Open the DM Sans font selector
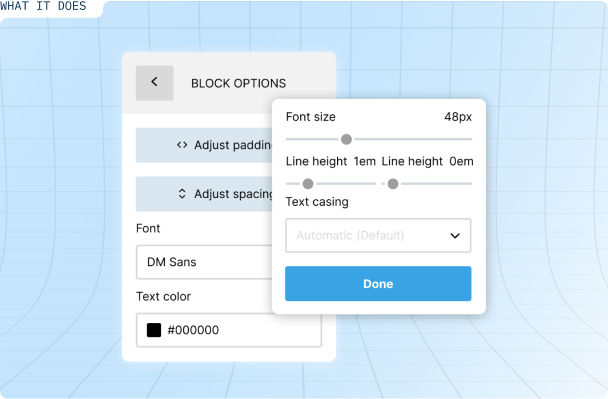Viewport: 608px width, 399px height. [204, 262]
